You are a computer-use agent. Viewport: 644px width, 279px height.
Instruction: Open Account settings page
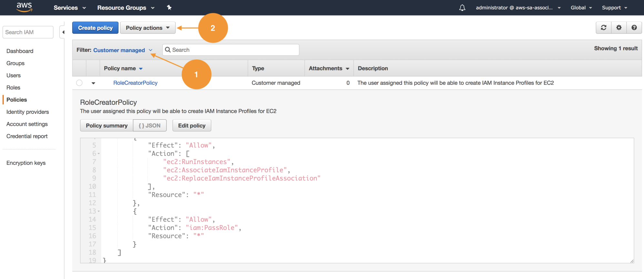pyautogui.click(x=27, y=124)
